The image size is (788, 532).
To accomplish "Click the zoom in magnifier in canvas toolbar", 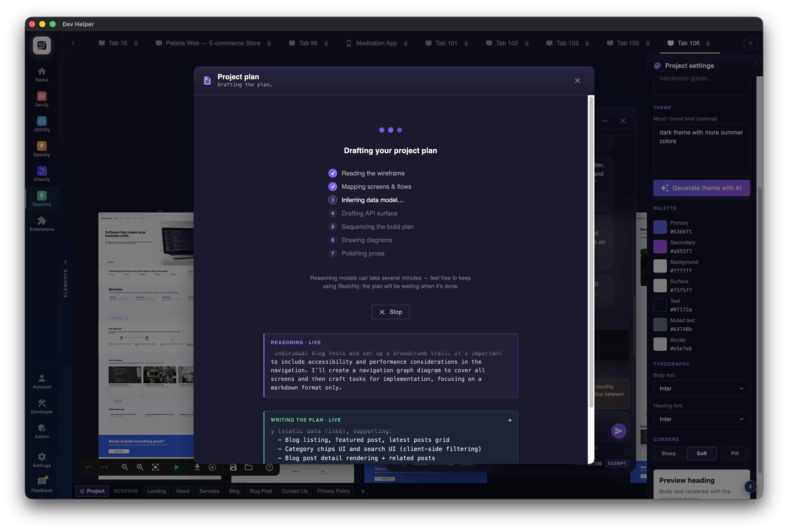I will tap(140, 467).
